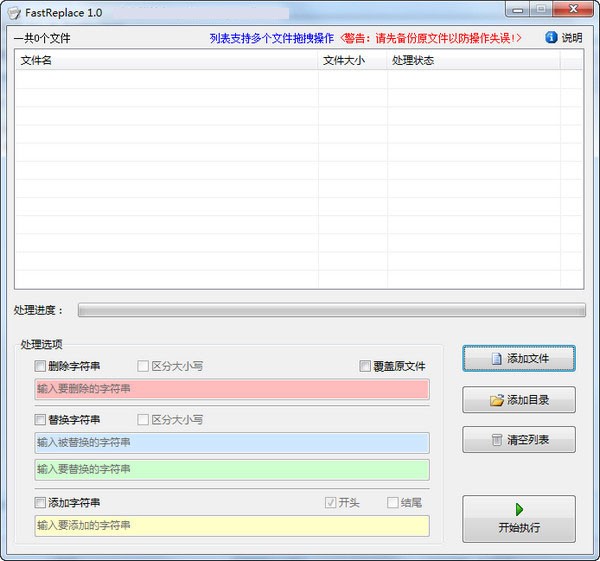Sort list by 处理状态 column header
Viewport: 600px width, 561px height.
pos(474,60)
